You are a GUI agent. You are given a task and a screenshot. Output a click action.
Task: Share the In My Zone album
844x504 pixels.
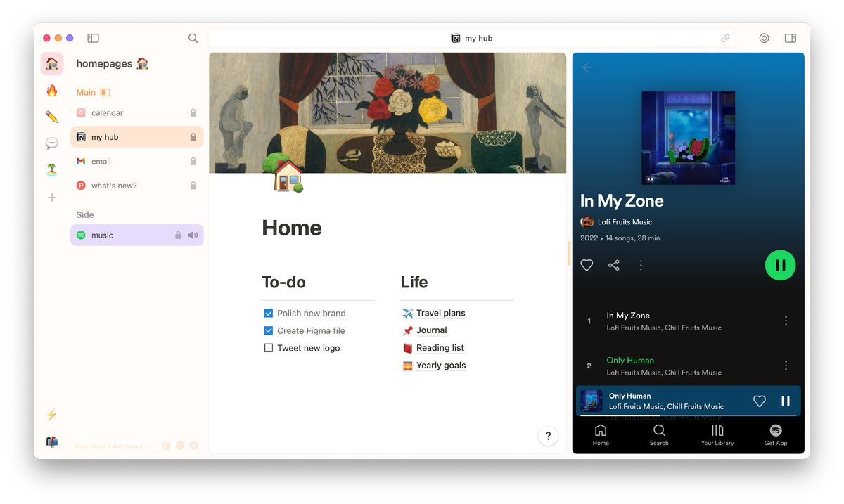click(614, 265)
